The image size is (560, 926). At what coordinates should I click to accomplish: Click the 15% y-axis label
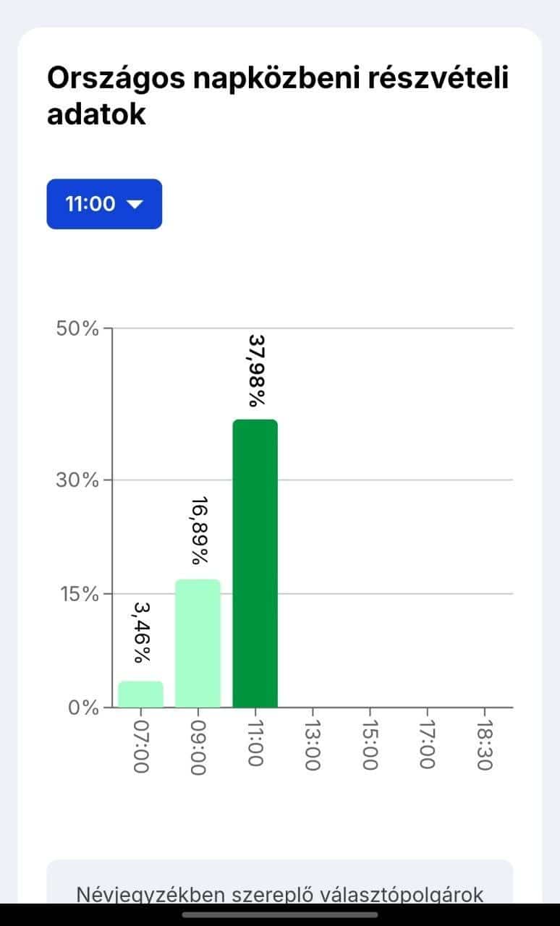point(77,594)
